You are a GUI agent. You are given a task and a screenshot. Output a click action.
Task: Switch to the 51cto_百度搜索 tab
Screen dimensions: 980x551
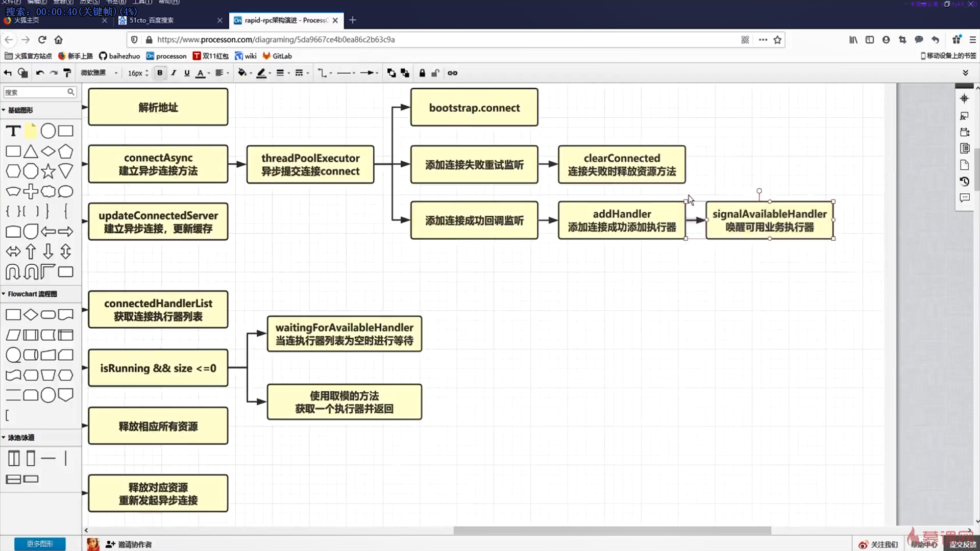point(151,20)
